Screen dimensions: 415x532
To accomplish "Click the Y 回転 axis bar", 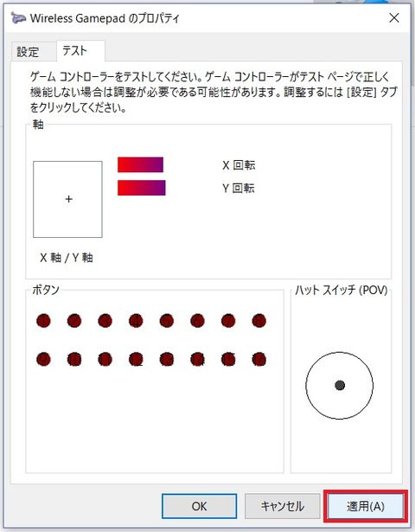I will [x=142, y=188].
